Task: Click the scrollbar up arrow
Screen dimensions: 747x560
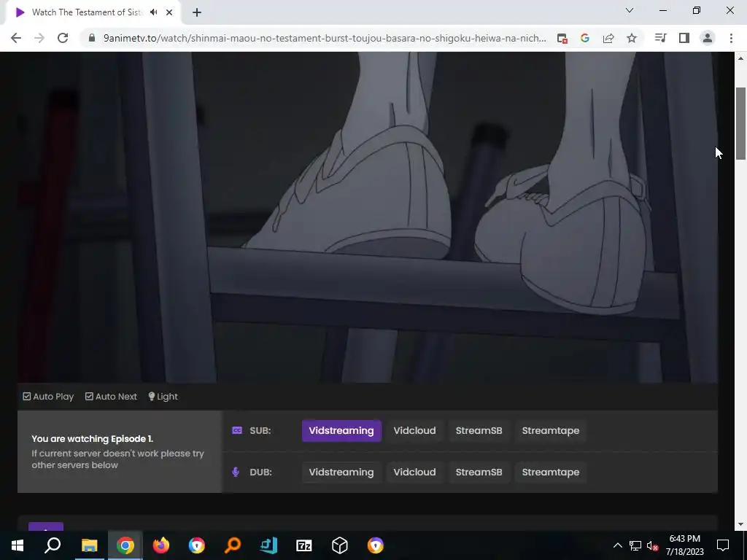Action: pos(741,58)
